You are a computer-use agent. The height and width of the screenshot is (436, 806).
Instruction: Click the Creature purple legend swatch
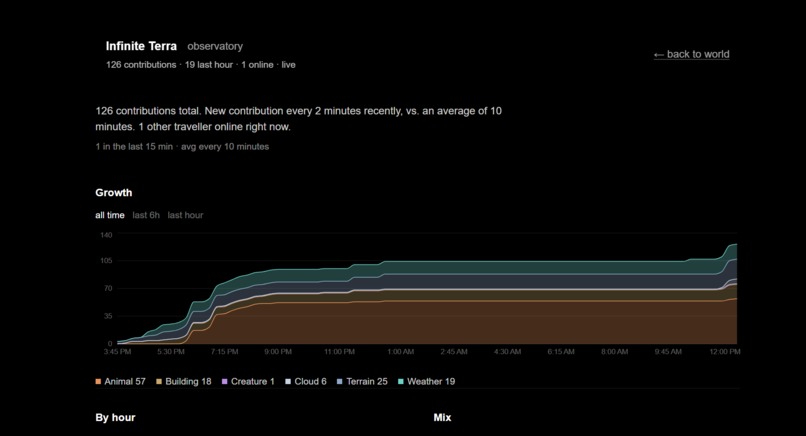tap(225, 382)
